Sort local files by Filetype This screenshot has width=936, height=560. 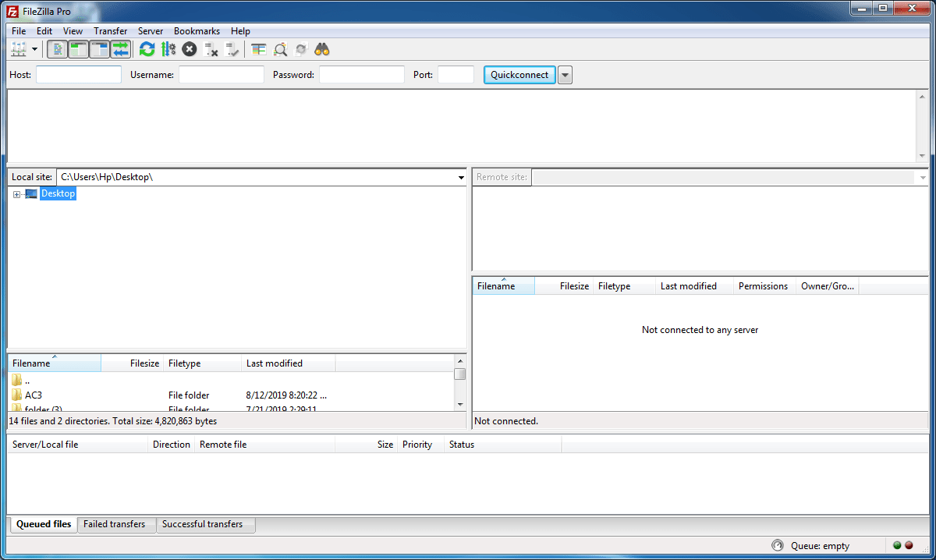tap(203, 363)
